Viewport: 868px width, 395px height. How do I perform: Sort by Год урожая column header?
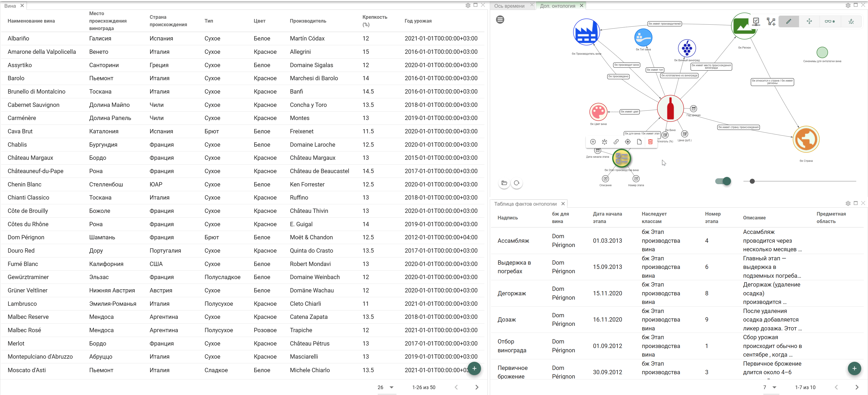click(418, 21)
